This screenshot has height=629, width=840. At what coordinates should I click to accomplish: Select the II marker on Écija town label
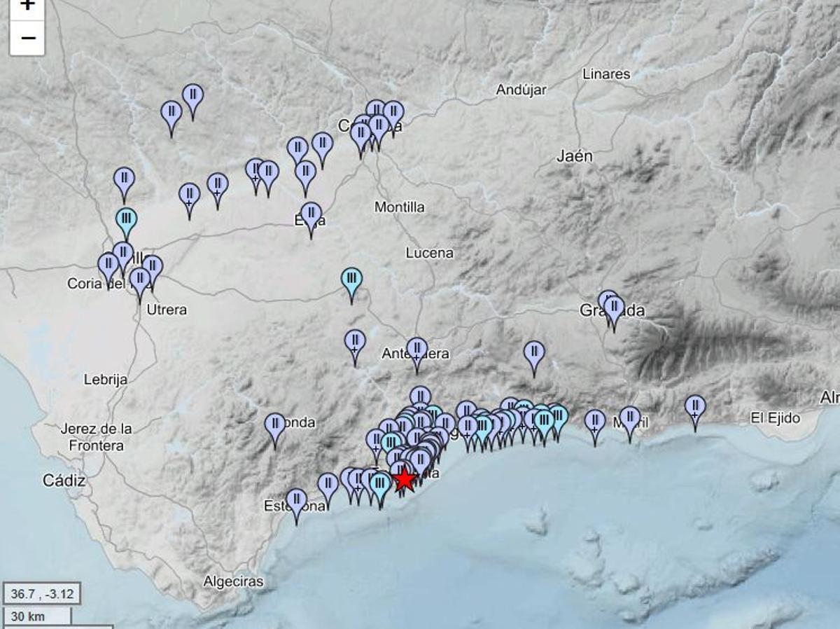tap(309, 212)
